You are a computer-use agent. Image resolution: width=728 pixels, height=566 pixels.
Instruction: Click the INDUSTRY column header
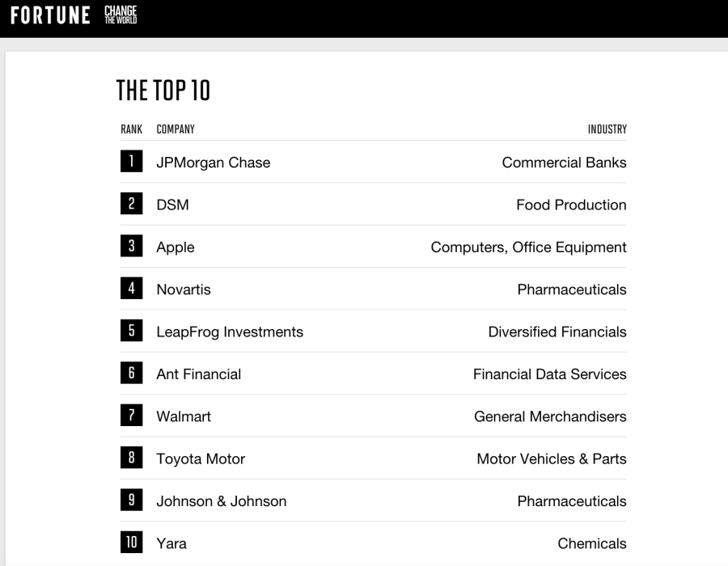click(607, 129)
